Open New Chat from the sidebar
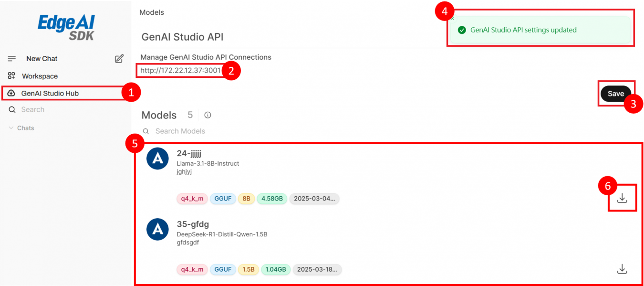This screenshot has width=644, height=286. 42,59
